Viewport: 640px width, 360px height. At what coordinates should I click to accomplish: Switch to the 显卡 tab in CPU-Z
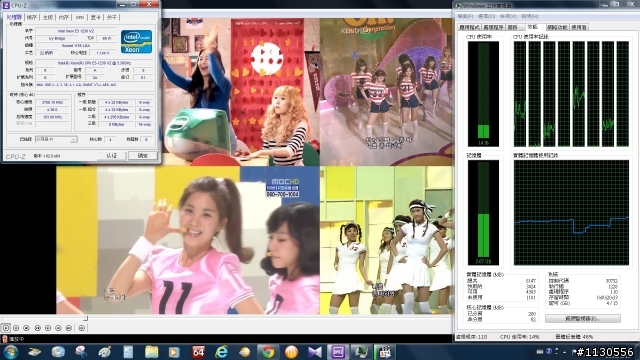tap(96, 17)
